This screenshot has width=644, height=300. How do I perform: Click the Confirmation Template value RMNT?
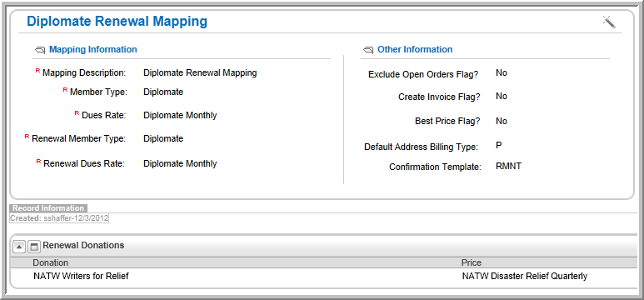click(x=508, y=167)
